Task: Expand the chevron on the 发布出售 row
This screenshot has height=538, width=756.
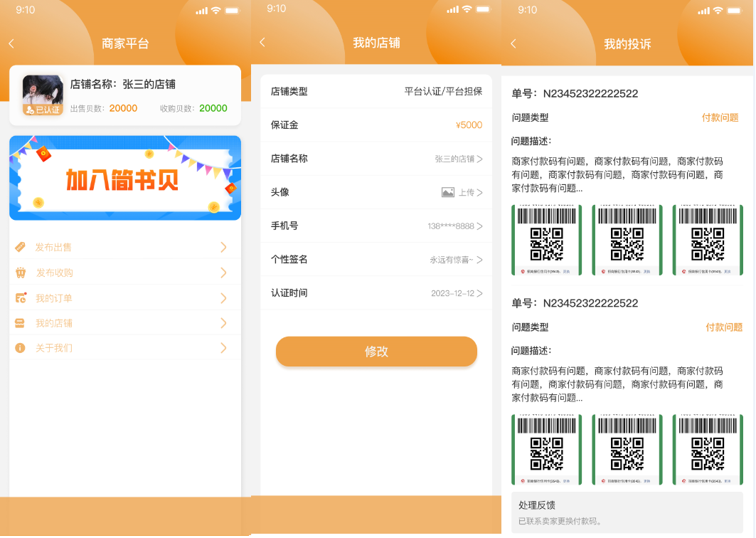Action: point(223,247)
